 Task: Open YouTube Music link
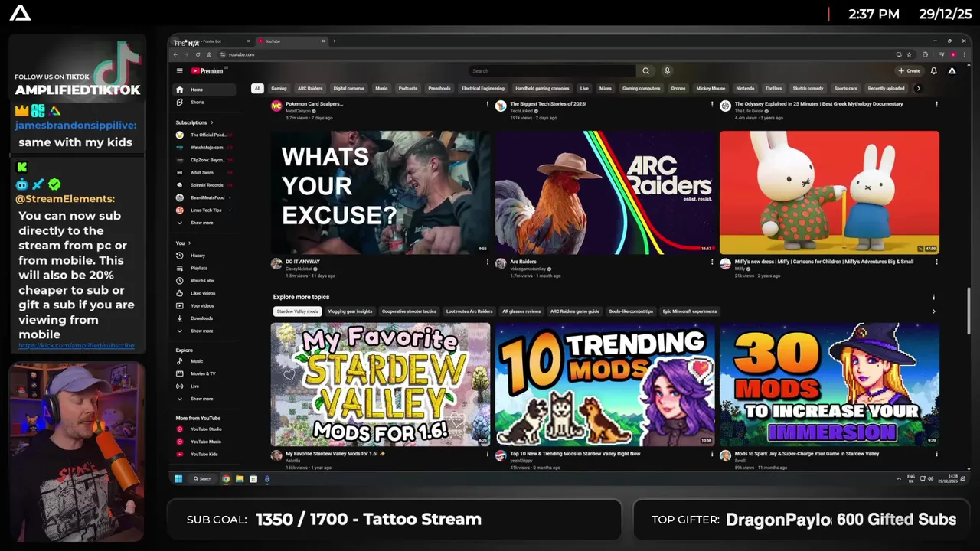click(205, 442)
